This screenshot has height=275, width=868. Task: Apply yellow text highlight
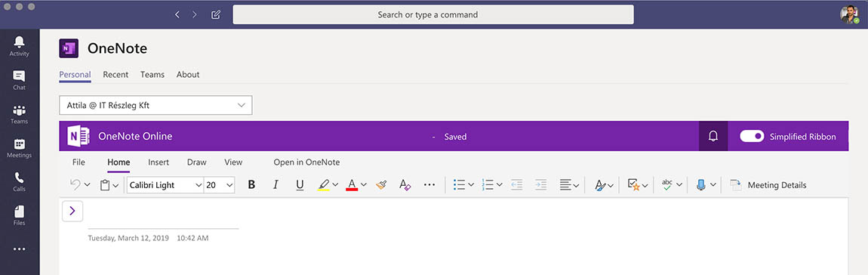click(x=324, y=184)
